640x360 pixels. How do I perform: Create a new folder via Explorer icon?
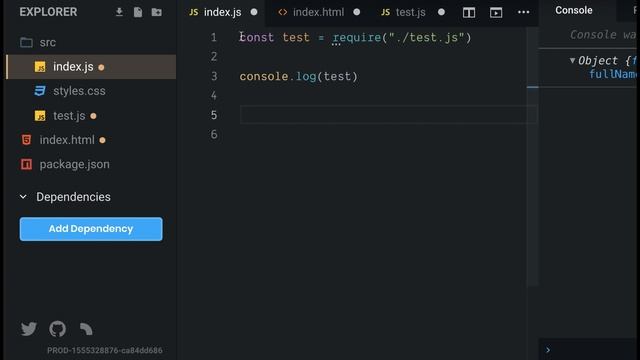(157, 12)
